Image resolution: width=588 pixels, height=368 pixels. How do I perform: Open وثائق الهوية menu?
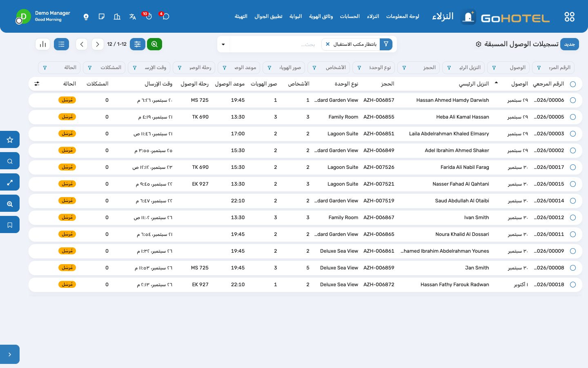pos(321,16)
